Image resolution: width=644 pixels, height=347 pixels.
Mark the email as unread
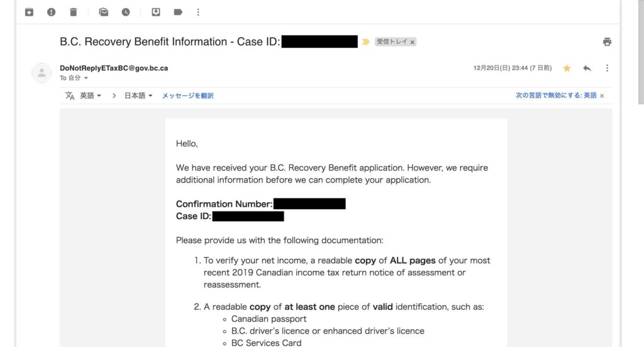[x=104, y=12]
